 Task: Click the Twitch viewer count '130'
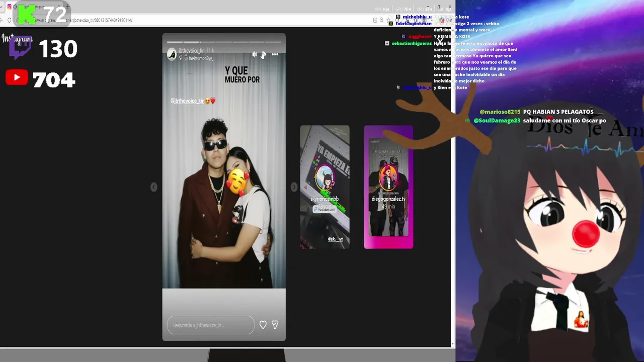click(58, 49)
